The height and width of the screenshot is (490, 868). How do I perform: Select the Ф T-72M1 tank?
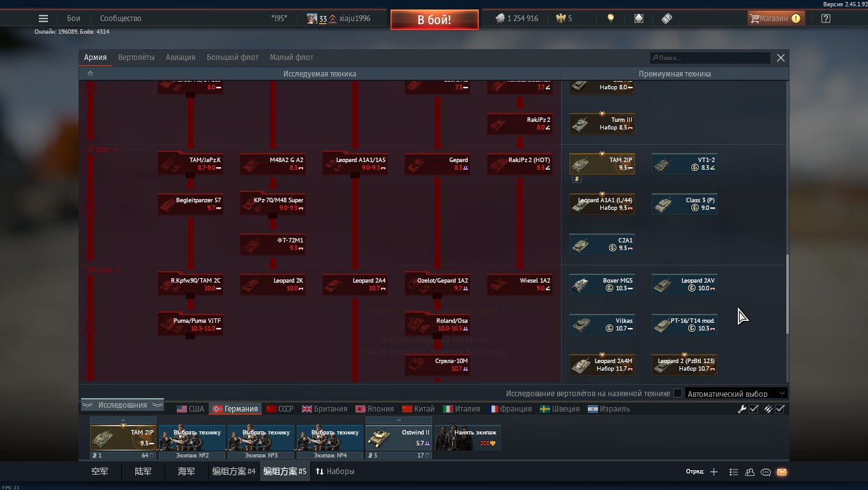tap(273, 244)
